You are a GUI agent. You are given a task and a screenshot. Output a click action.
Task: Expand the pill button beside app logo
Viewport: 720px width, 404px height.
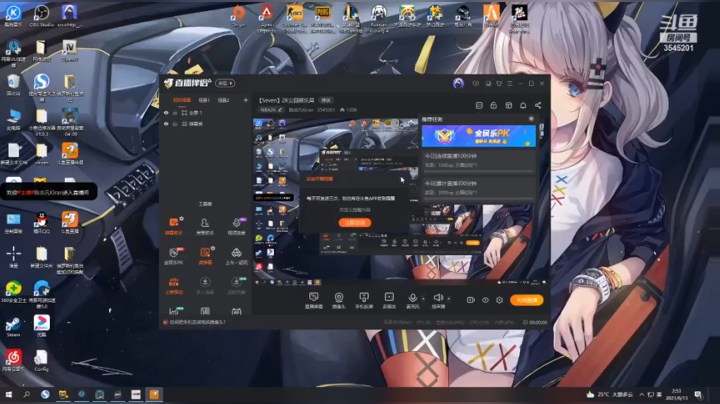pos(225,83)
